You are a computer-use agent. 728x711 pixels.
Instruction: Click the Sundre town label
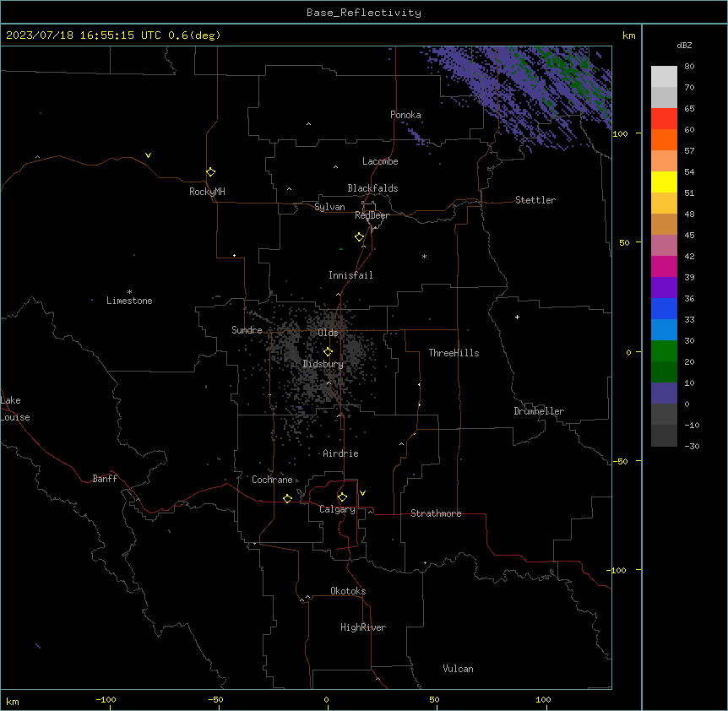247,330
